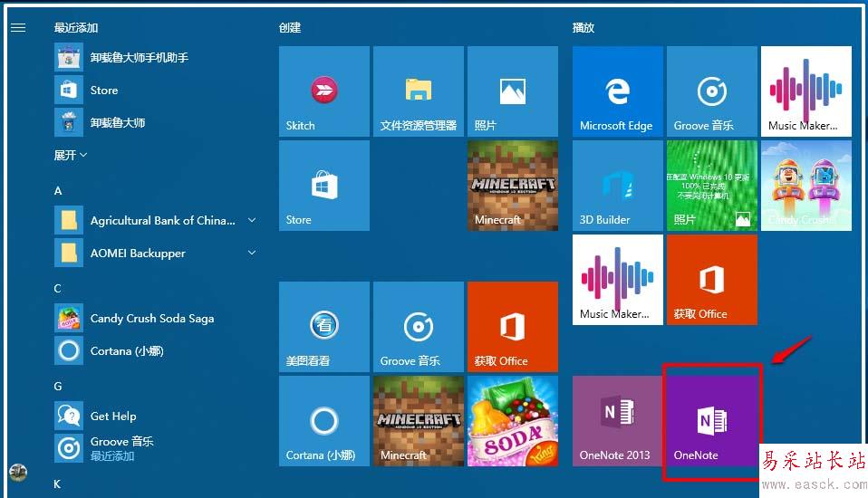Open Groove 音乐 tile in 播放 group

pyautogui.click(x=712, y=91)
